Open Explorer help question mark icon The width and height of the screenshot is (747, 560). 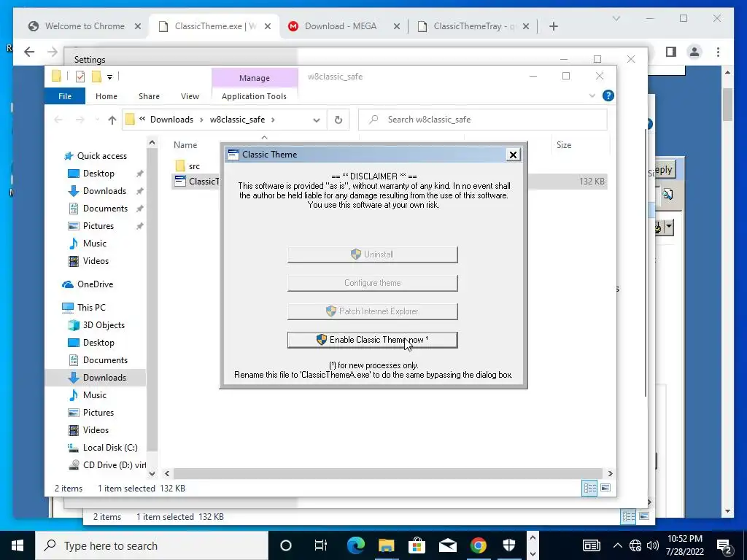608,96
